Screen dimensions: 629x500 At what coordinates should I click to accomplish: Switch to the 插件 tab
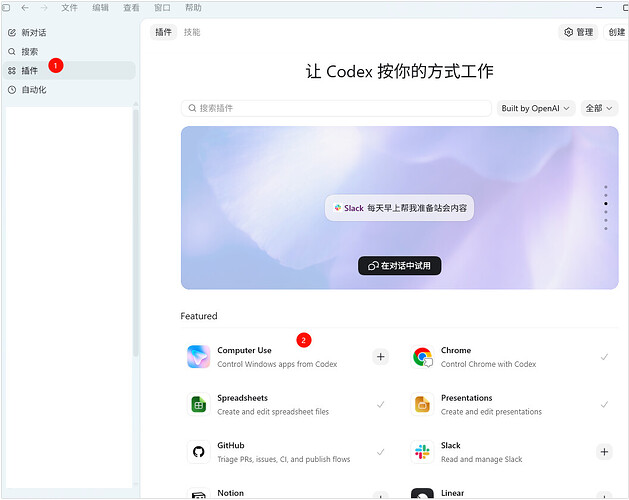click(x=163, y=32)
